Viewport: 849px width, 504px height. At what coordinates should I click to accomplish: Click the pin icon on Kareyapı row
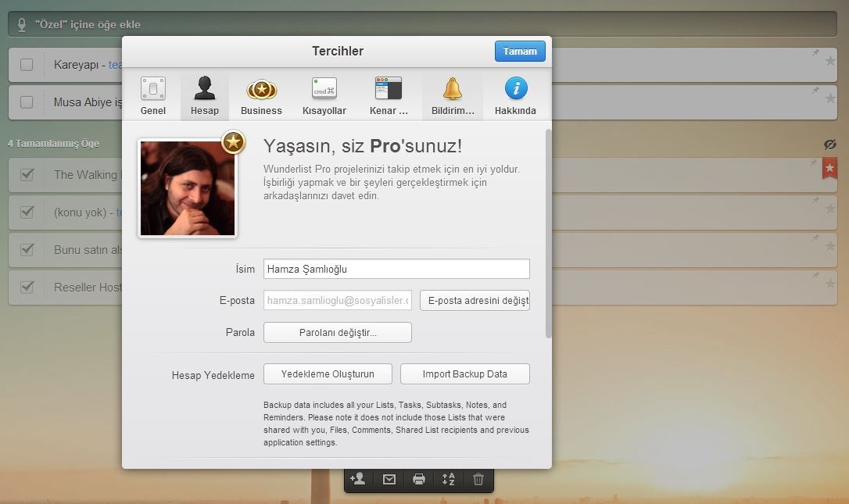pyautogui.click(x=815, y=53)
